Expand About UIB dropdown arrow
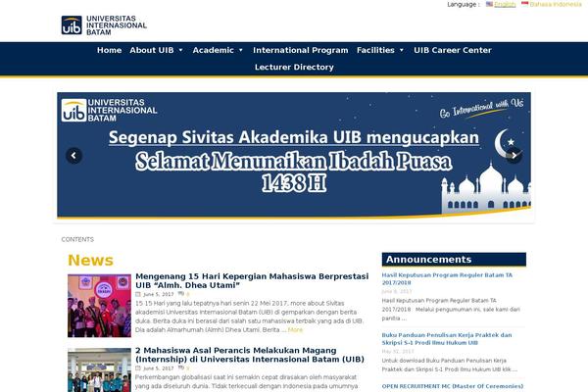Image resolution: width=588 pixels, height=392 pixels. [x=180, y=50]
